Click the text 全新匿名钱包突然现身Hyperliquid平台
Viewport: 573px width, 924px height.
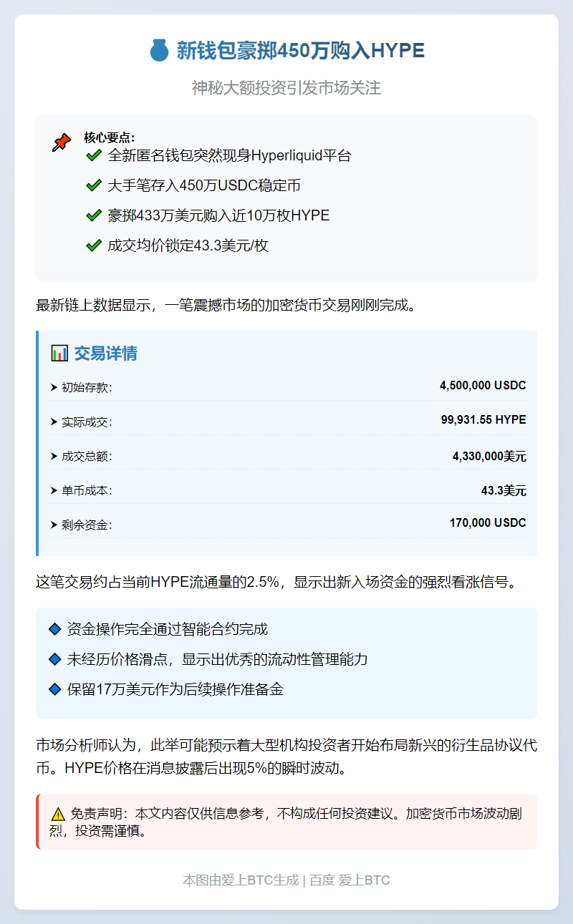(229, 155)
